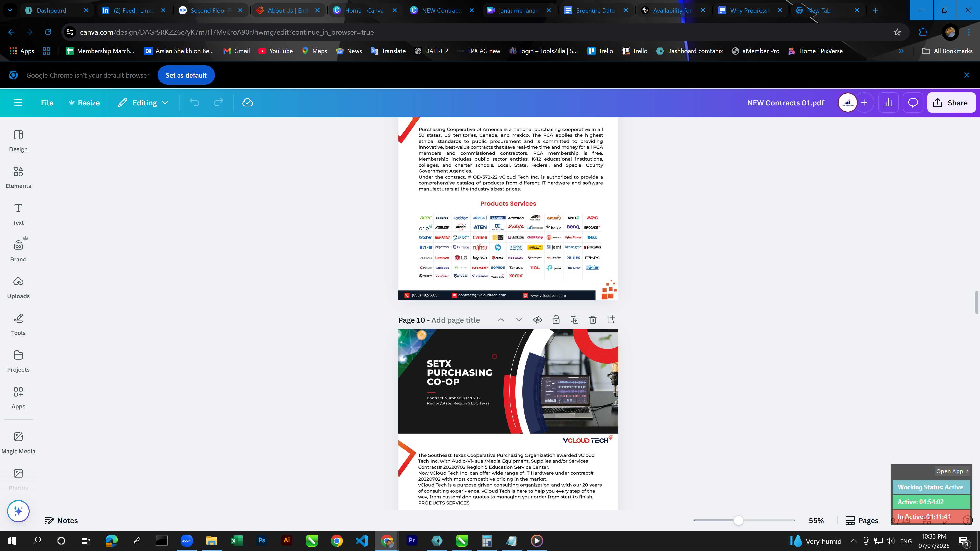Open Excel from the taskbar
Image resolution: width=980 pixels, height=551 pixels.
pos(236,541)
